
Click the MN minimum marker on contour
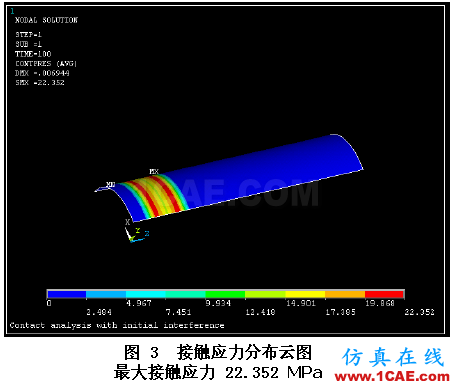(111, 184)
